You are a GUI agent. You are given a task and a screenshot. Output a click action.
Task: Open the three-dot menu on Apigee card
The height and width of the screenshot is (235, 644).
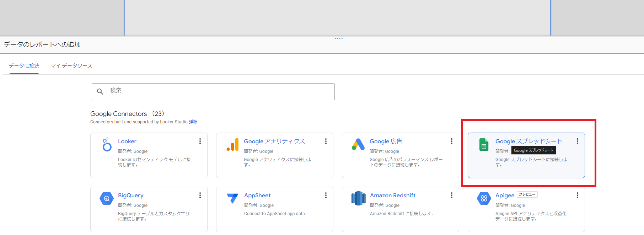tap(578, 195)
